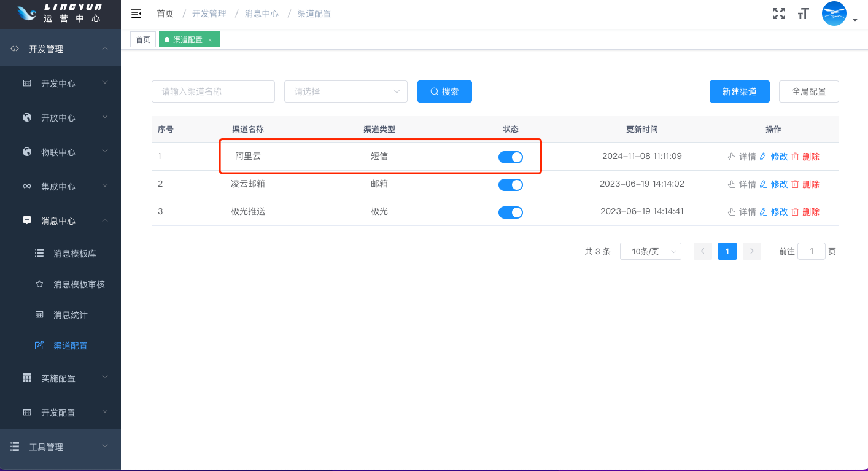The image size is (868, 471).
Task: Click 删除 for the 凌云邮箱 row
Action: click(805, 184)
